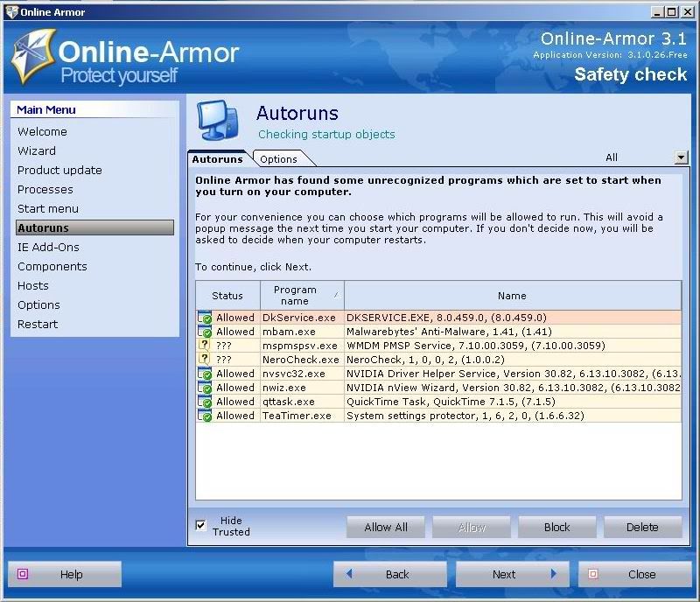Click the Malwarebytes' Anti-Malware description
Viewport: 700px width, 602px height.
pyautogui.click(x=449, y=332)
